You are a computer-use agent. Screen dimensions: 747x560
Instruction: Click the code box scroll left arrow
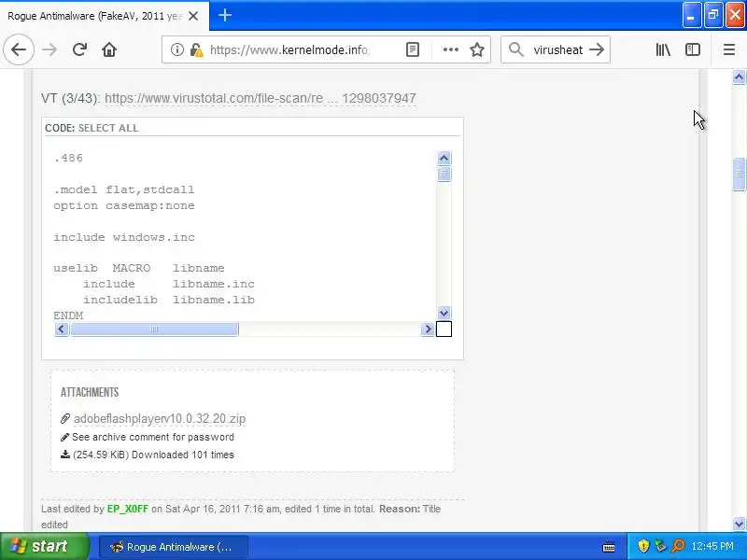pos(62,329)
